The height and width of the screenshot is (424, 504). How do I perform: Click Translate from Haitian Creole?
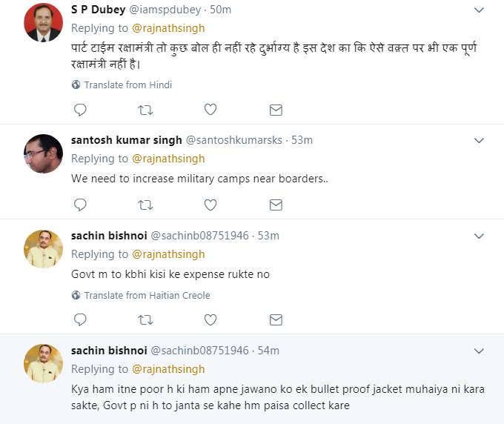tap(147, 295)
